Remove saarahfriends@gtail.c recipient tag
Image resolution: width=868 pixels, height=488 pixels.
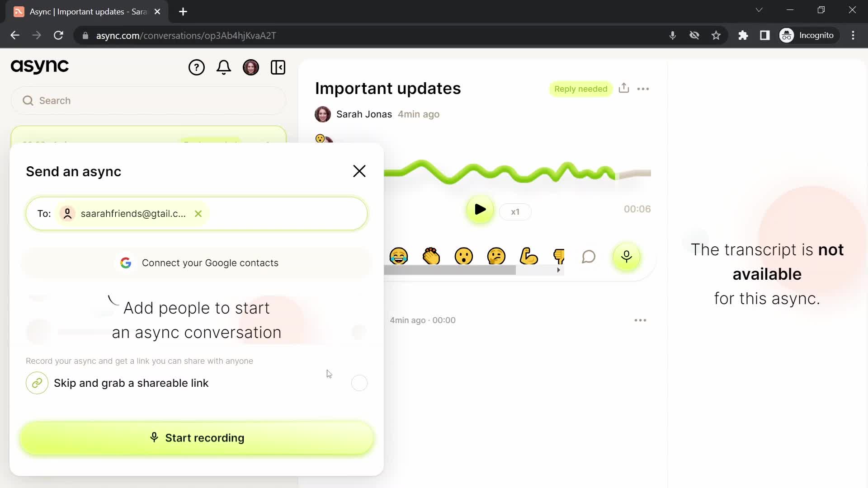tap(199, 213)
